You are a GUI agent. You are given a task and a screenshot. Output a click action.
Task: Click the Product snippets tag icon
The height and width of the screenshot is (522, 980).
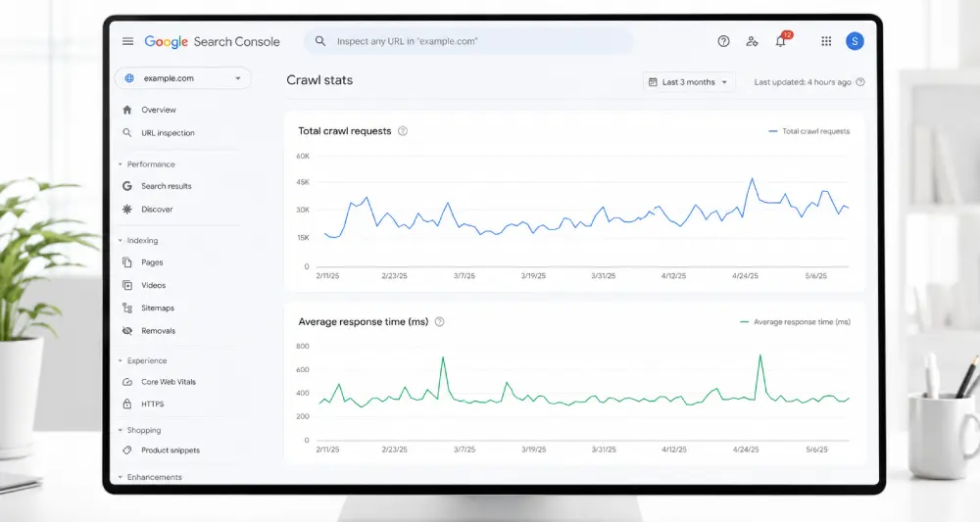tap(127, 451)
